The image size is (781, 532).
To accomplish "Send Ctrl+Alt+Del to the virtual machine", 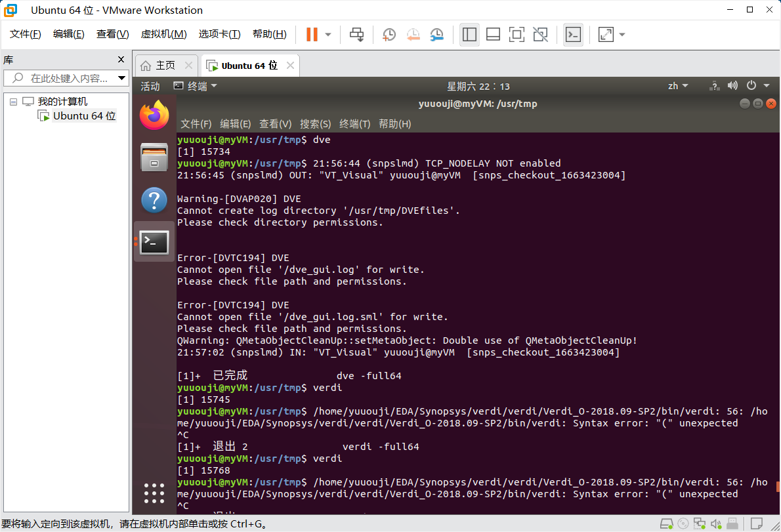I will coord(356,34).
